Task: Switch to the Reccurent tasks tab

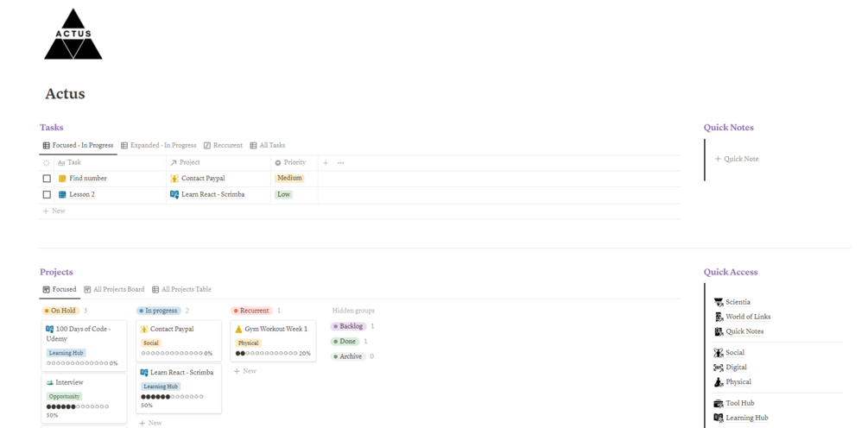Action: pyautogui.click(x=223, y=146)
